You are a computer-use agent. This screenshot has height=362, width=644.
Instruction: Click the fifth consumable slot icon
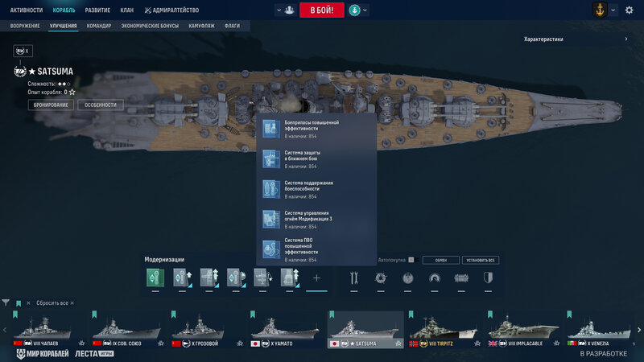point(461,278)
